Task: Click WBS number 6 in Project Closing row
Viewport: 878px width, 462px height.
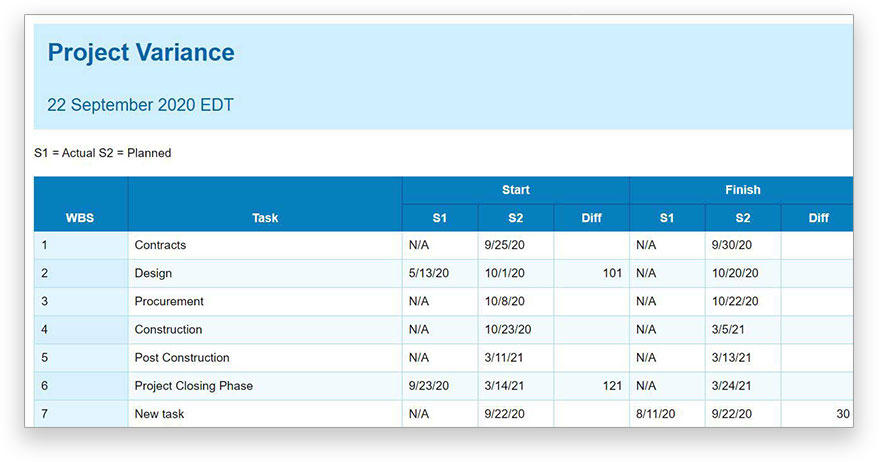Action: (44, 386)
